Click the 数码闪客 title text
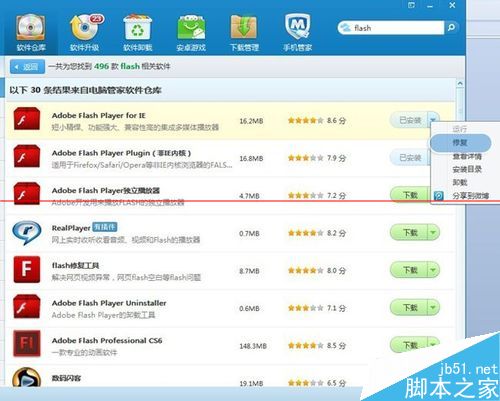Screen dimensions: 500x401 tap(66, 378)
